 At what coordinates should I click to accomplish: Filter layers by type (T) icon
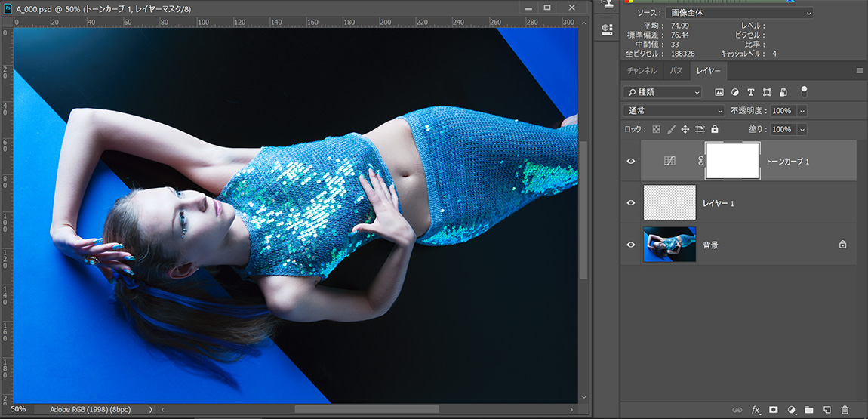[751, 92]
